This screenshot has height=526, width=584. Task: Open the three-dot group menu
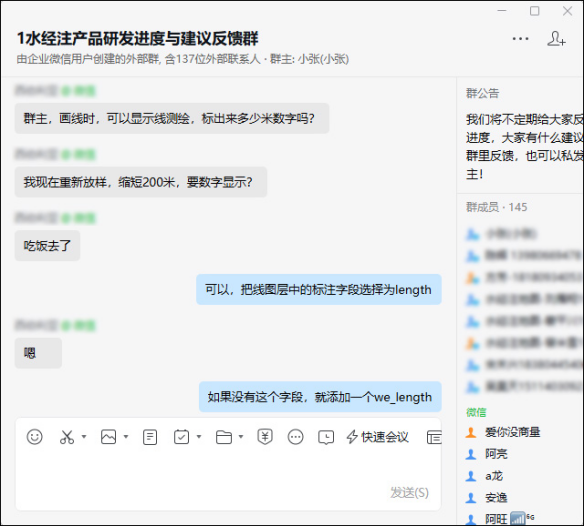coord(520,38)
